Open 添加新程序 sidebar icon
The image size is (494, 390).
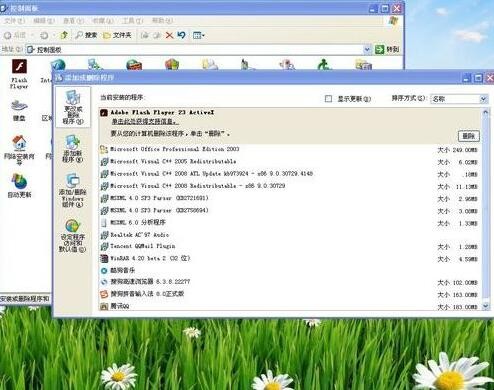coord(73,149)
